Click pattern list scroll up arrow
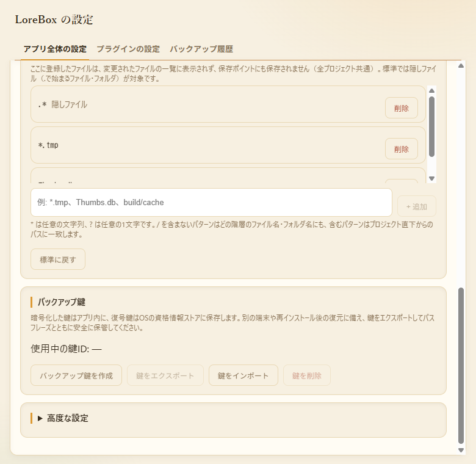476x464 pixels. click(x=431, y=90)
